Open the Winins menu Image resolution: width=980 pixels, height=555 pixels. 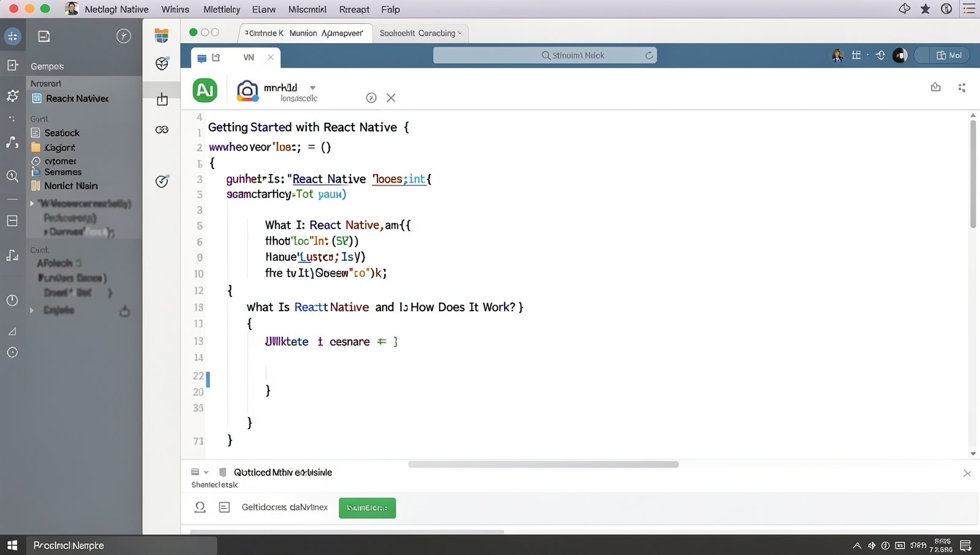[x=175, y=9]
